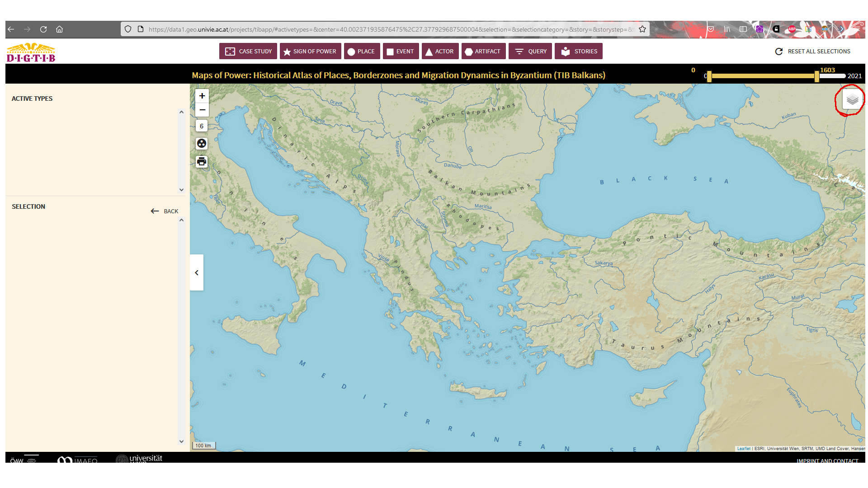Click the 1603 handle on the time slider
The height and width of the screenshot is (488, 868).
(x=816, y=76)
